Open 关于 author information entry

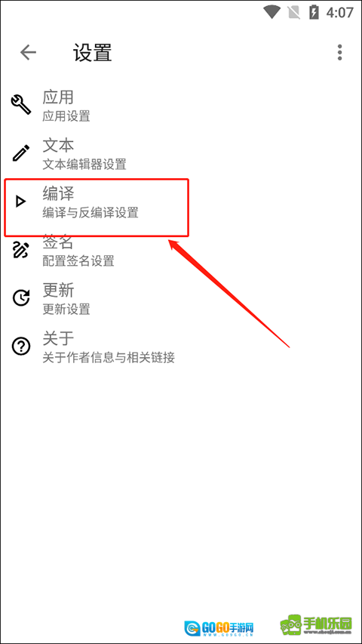point(181,347)
